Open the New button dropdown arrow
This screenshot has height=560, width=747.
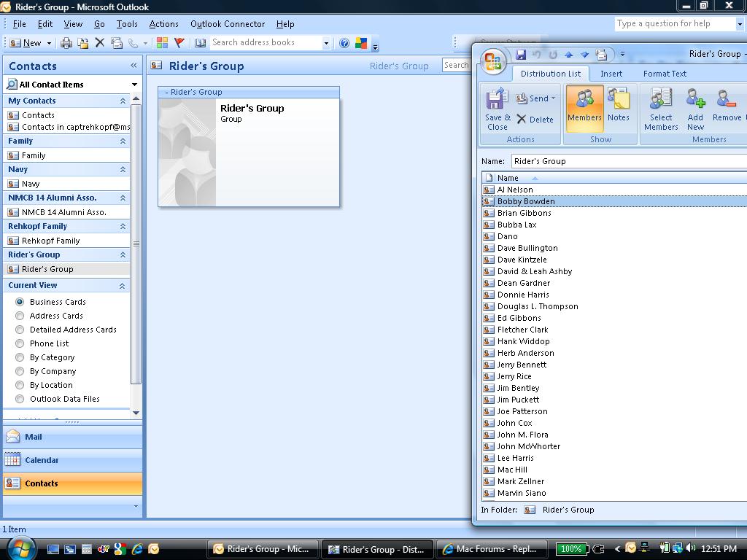pos(49,43)
